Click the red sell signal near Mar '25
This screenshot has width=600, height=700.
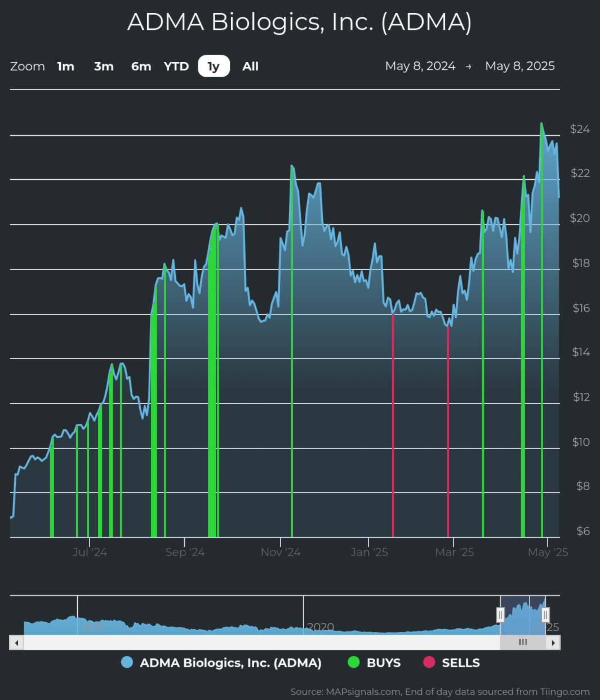(448, 432)
